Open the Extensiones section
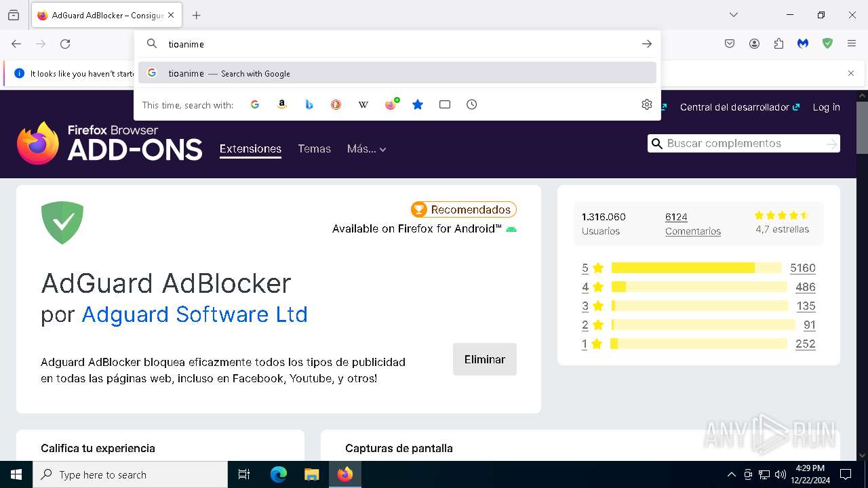The image size is (868, 488). [x=250, y=149]
